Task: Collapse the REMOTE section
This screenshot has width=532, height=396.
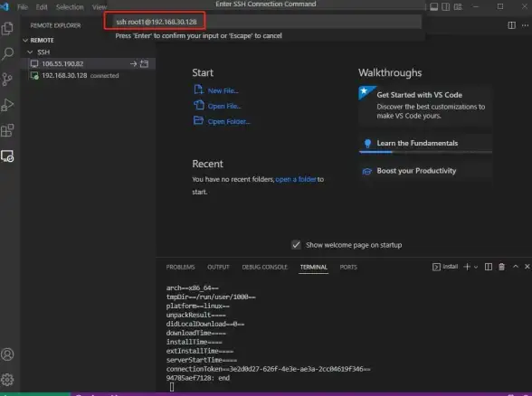Action: 25,41
